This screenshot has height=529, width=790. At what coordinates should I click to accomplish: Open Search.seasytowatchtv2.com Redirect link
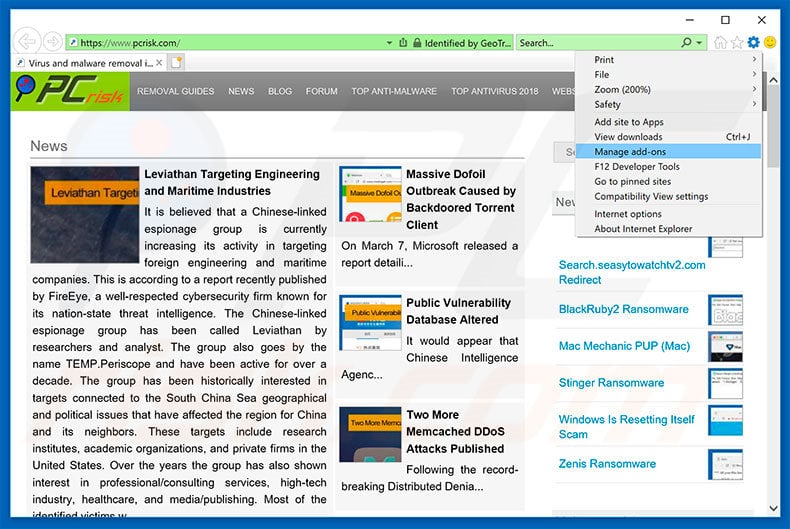point(632,272)
